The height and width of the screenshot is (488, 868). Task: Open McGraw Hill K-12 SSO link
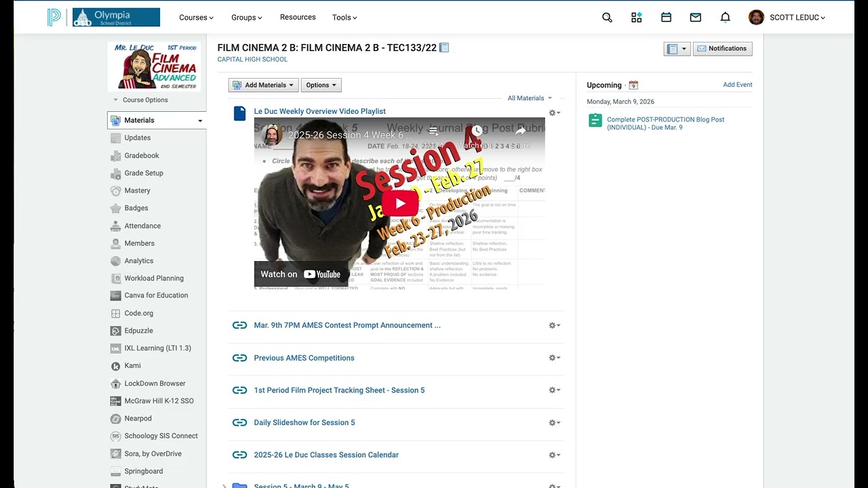(159, 401)
